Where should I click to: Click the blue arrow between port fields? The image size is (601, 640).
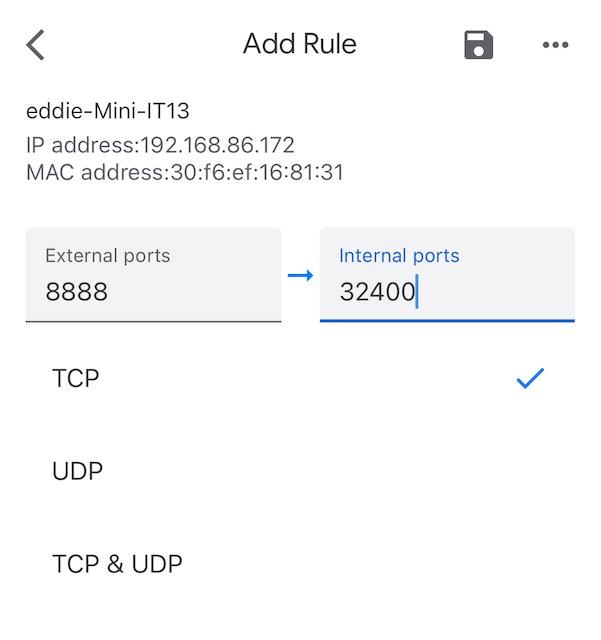[x=300, y=275]
